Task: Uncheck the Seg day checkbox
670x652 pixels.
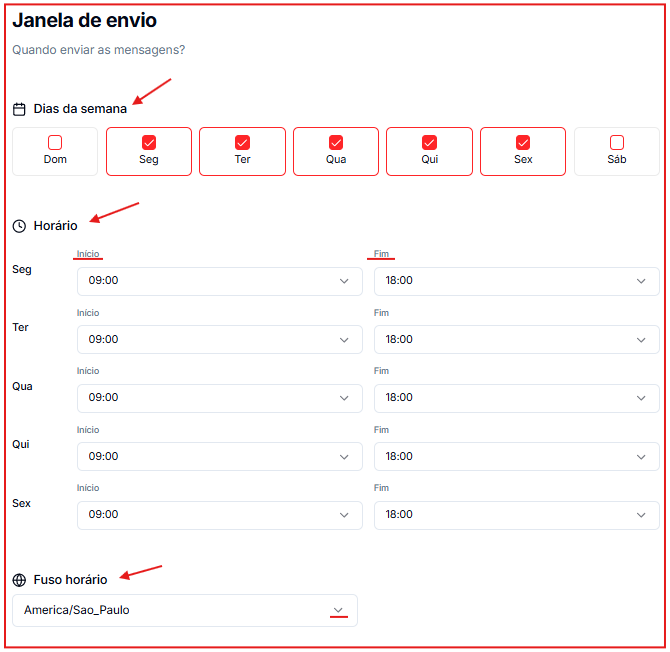Action: tap(149, 142)
